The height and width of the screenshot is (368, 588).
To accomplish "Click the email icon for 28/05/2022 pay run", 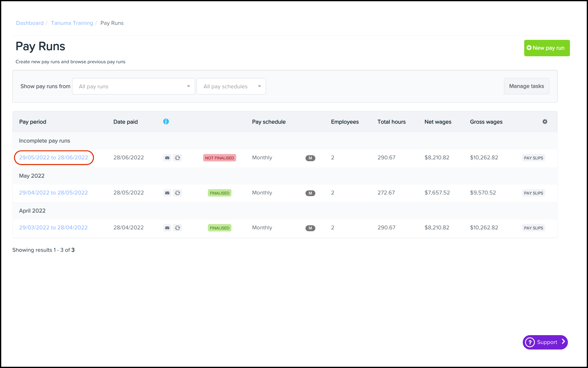I will click(x=167, y=193).
